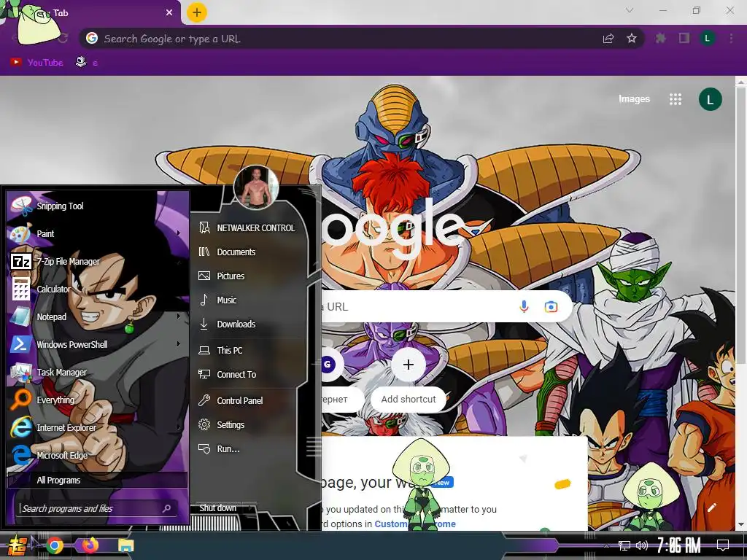
Task: Open YouTube bookmark
Action: [x=37, y=63]
